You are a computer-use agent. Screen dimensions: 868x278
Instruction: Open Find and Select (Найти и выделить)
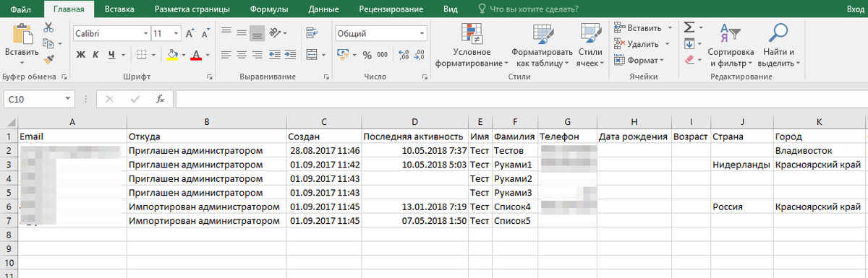[778, 45]
